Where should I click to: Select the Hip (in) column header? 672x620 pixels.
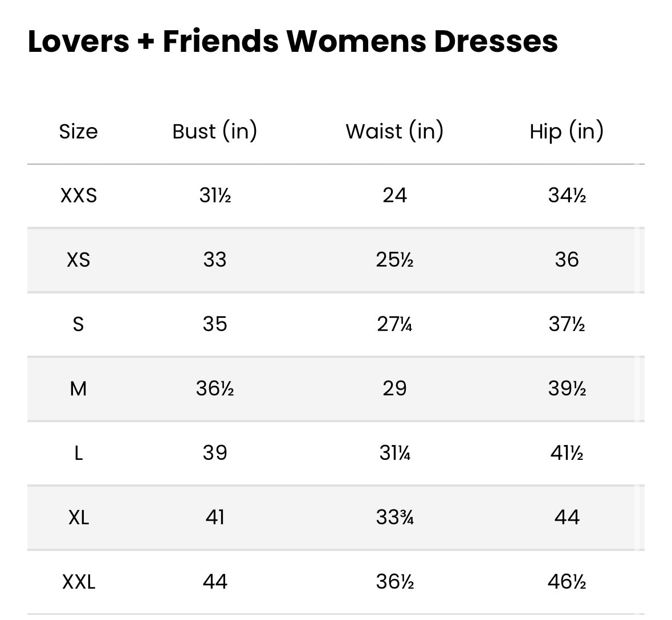click(x=567, y=132)
